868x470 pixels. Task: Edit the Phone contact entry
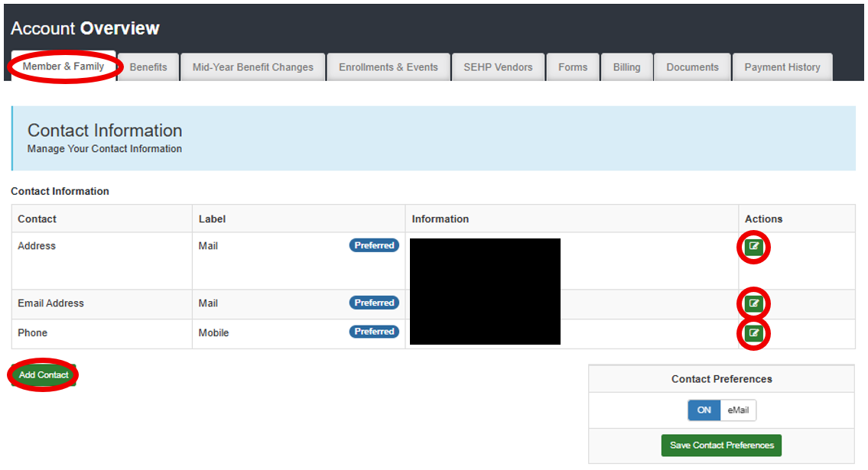pyautogui.click(x=754, y=333)
